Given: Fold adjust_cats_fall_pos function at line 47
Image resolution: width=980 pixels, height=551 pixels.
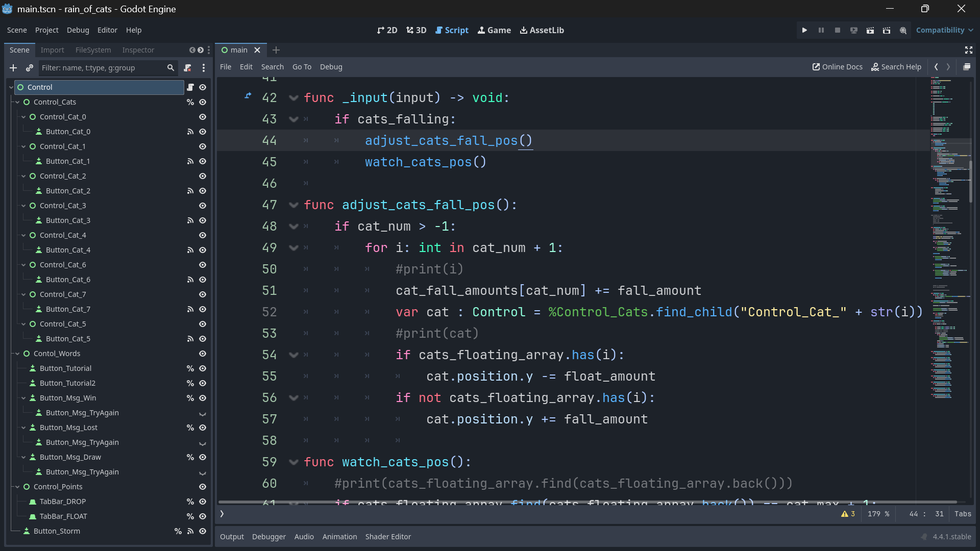Looking at the screenshot, I should tap(293, 205).
